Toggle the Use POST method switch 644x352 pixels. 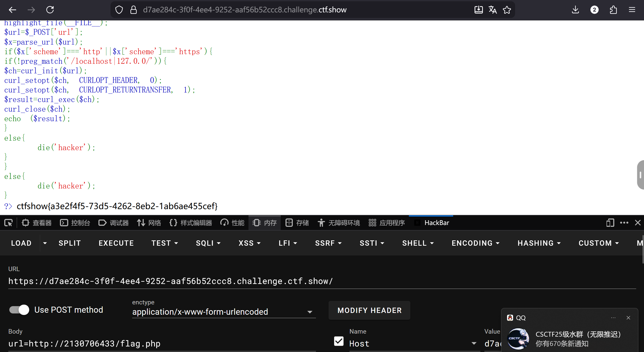pyautogui.click(x=19, y=310)
